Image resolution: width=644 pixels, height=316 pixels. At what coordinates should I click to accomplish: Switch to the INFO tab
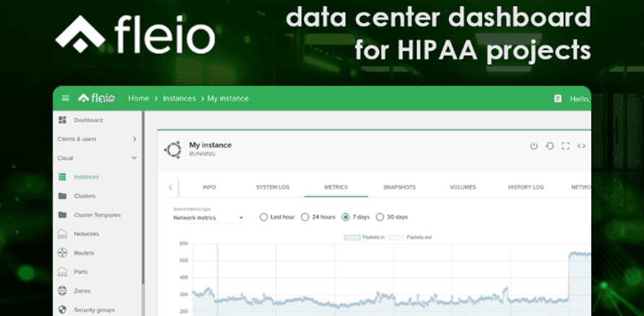209,187
